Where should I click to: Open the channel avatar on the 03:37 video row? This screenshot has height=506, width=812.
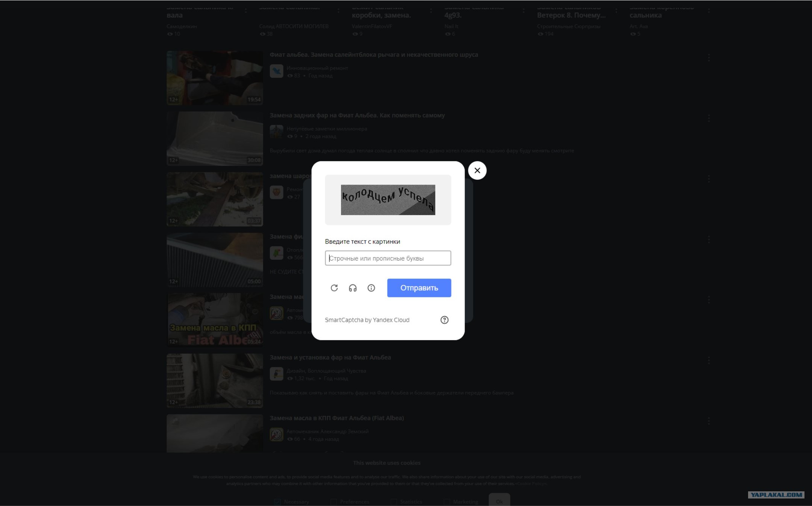click(276, 192)
